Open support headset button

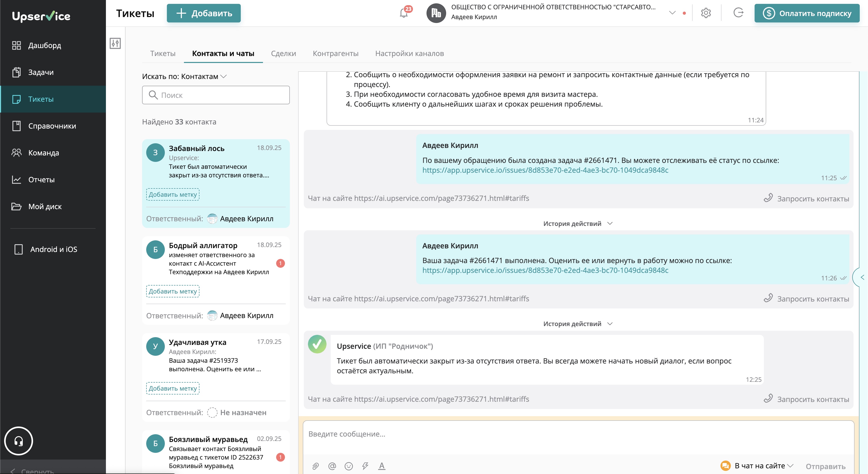[x=19, y=441]
